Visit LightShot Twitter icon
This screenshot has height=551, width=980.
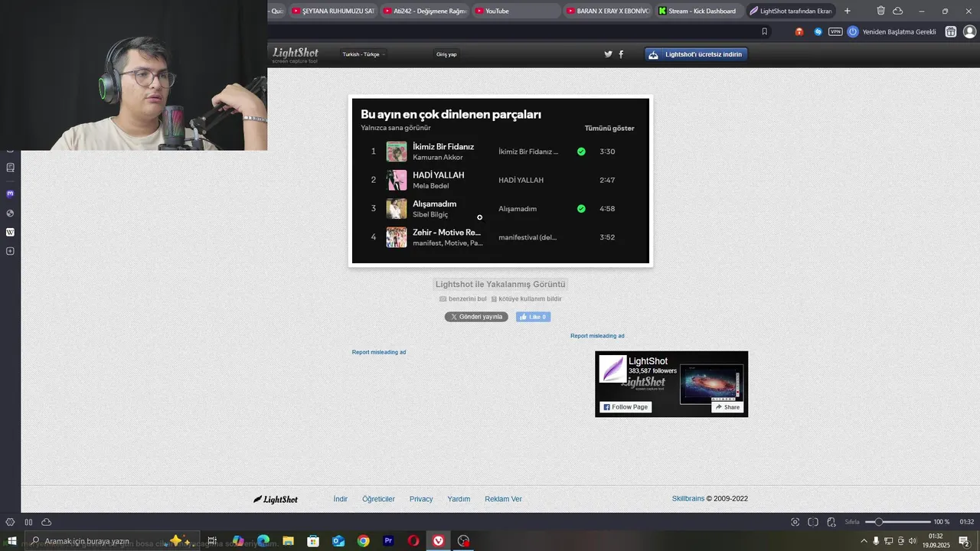(608, 54)
